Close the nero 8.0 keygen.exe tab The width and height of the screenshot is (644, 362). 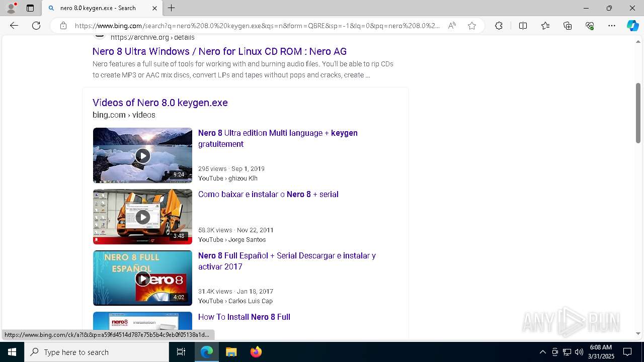tap(154, 8)
